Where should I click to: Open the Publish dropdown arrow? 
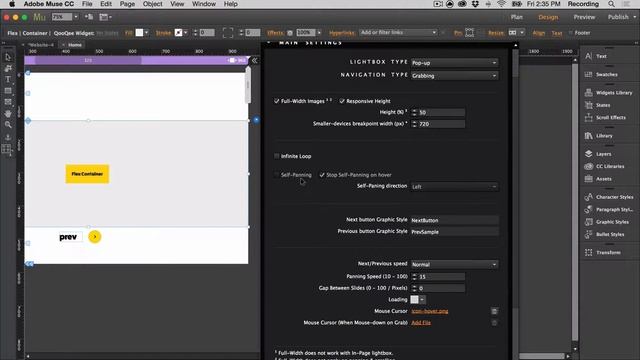tap(635, 17)
